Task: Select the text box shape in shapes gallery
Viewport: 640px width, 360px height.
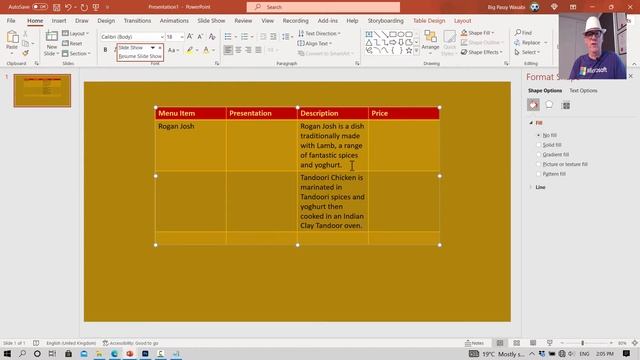Action: point(369,34)
